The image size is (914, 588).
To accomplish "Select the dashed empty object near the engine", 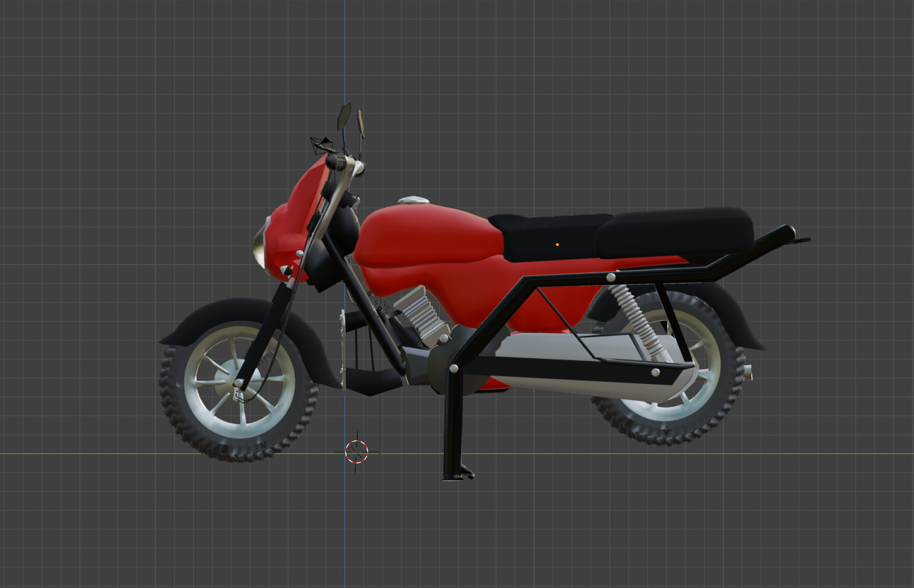I will click(x=380, y=309).
